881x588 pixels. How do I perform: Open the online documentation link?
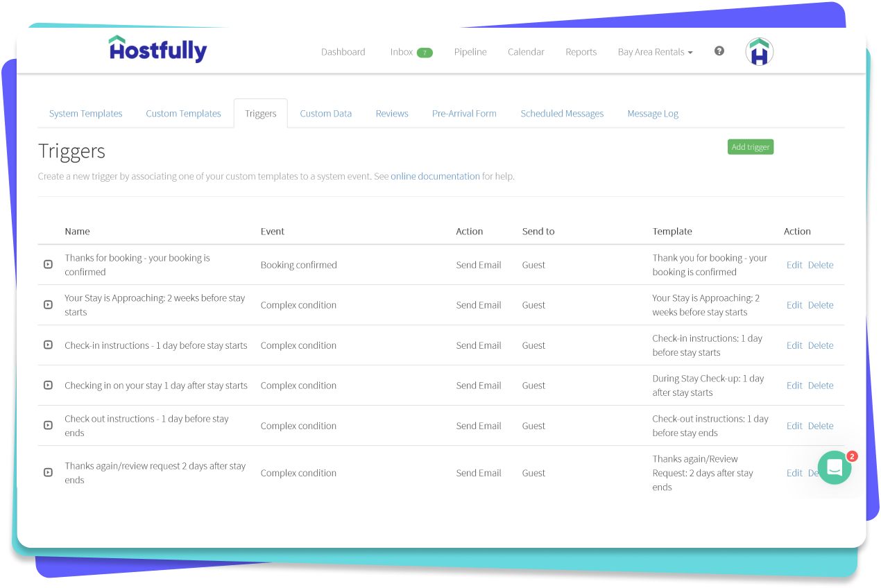pyautogui.click(x=435, y=176)
